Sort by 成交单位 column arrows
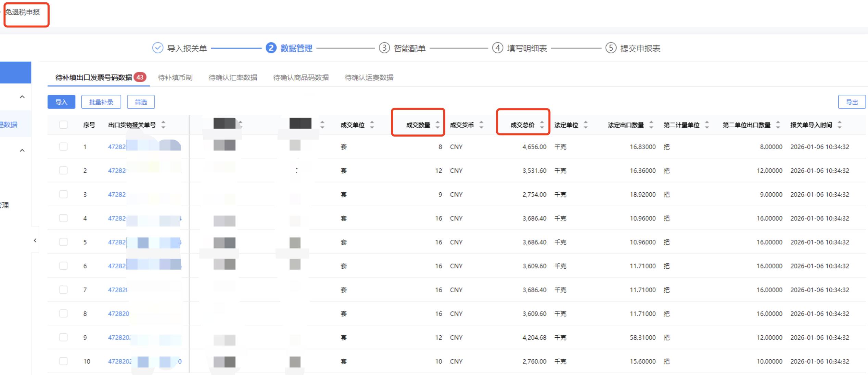The height and width of the screenshot is (375, 868). tap(372, 125)
